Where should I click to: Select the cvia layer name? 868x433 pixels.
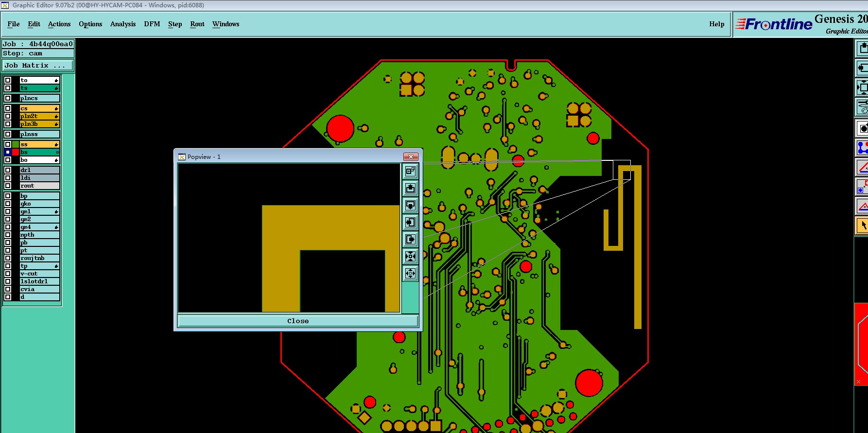coord(39,289)
